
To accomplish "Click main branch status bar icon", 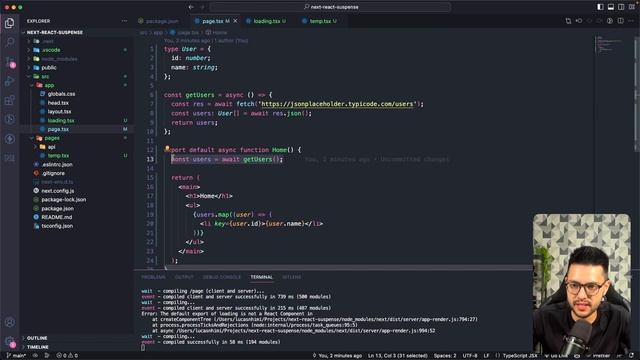I will (16, 356).
